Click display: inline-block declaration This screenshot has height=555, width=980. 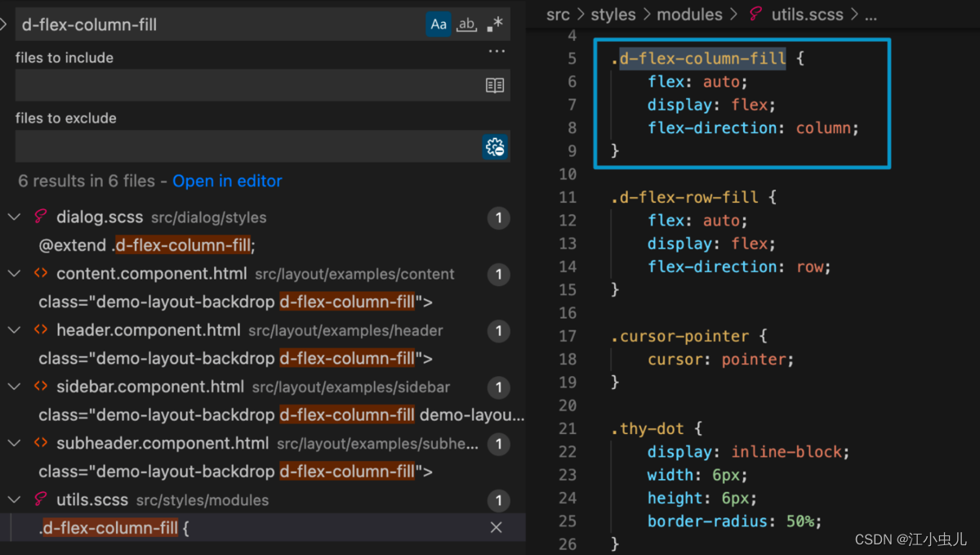(749, 451)
